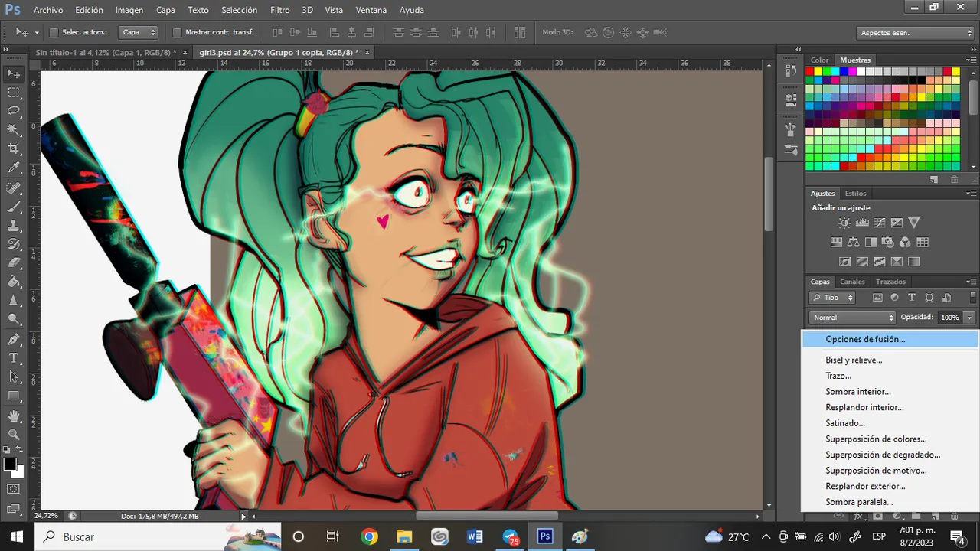Select the Rectangular Marquee tool
This screenshot has height=551, width=980.
pyautogui.click(x=14, y=93)
